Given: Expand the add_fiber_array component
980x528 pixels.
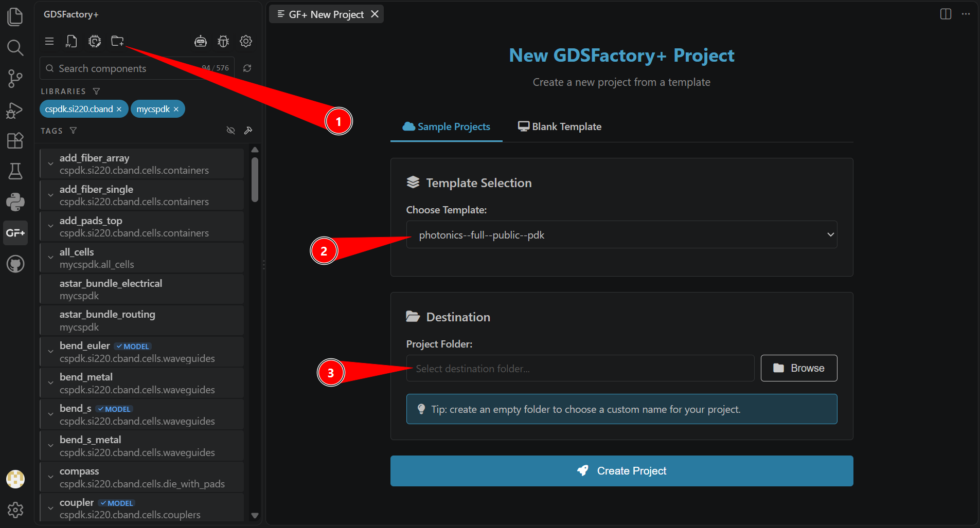Looking at the screenshot, I should pos(50,163).
